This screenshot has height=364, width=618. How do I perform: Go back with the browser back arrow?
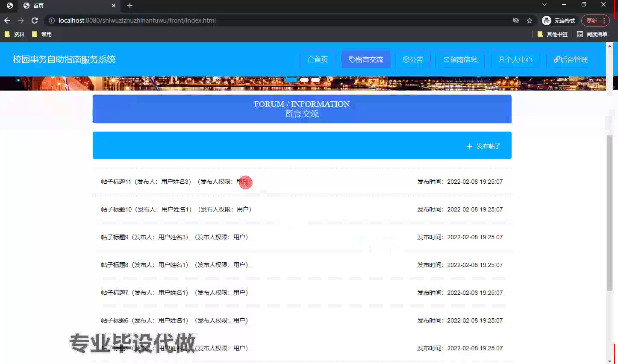click(x=7, y=21)
